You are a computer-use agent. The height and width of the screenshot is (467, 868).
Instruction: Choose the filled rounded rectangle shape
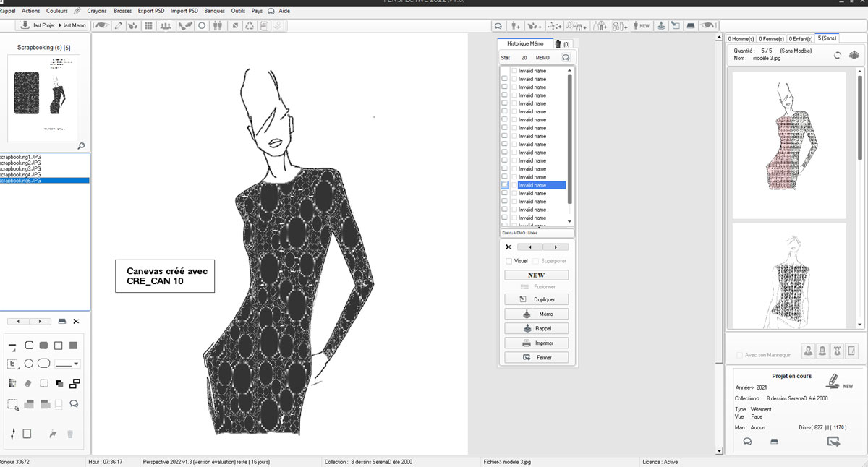coord(43,346)
